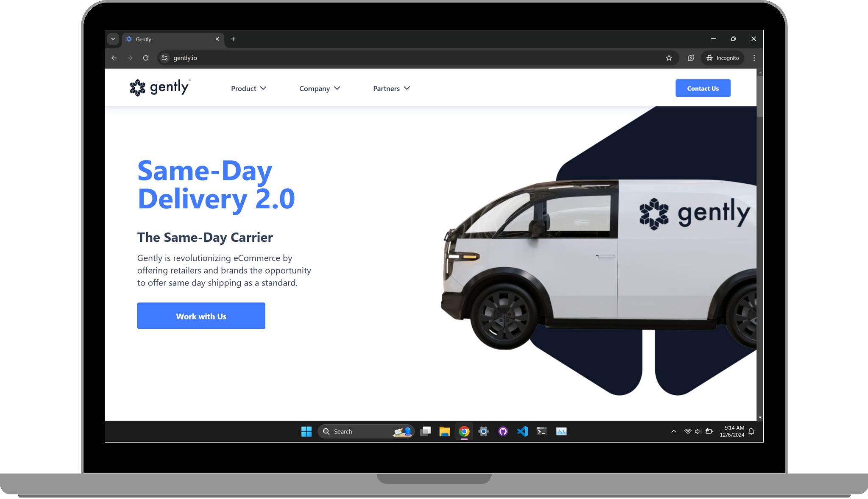Click the Gently delivery van image
The image size is (868, 499).
point(598,265)
